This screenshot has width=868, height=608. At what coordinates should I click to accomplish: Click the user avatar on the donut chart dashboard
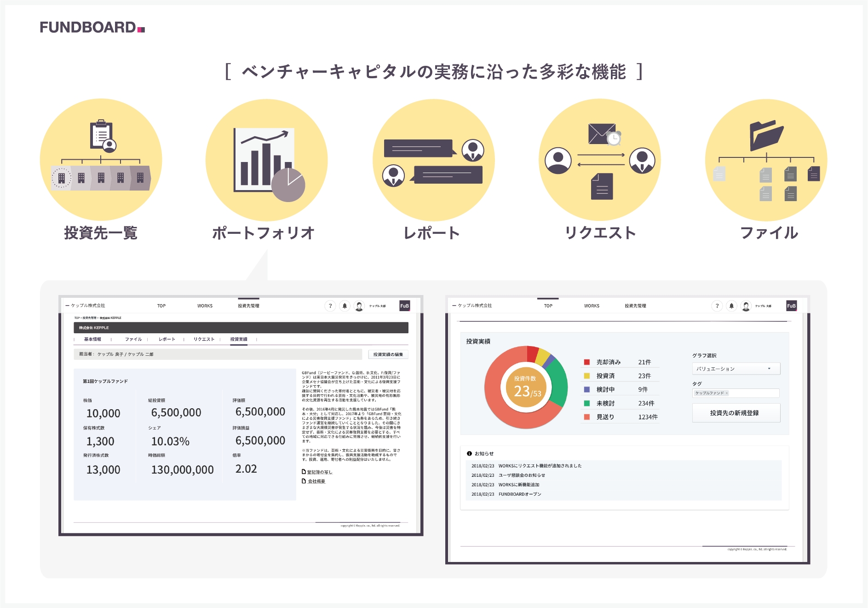[746, 306]
